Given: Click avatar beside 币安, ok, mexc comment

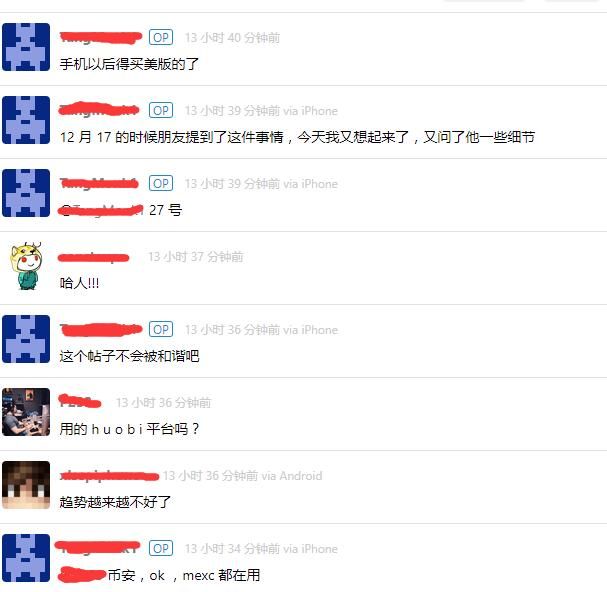Looking at the screenshot, I should coord(26,558).
